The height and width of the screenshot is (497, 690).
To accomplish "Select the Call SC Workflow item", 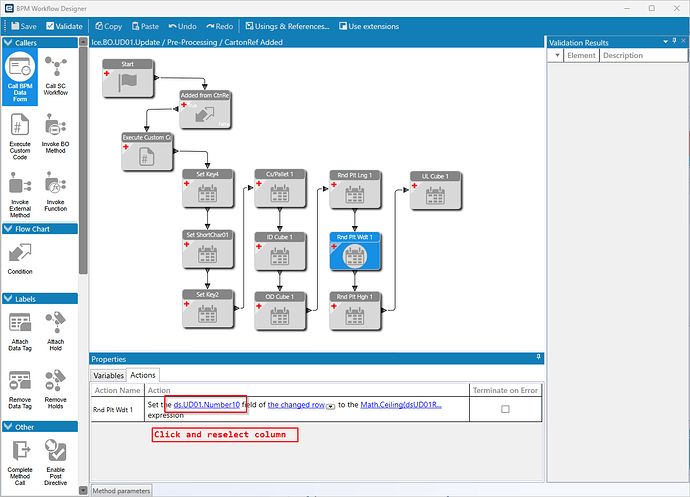I will coord(55,75).
